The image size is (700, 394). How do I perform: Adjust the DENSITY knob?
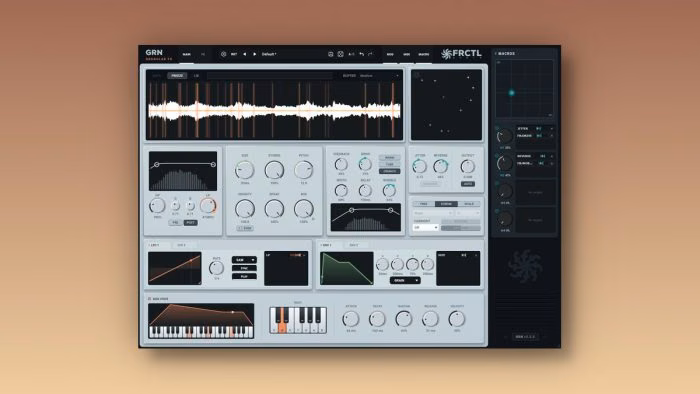click(x=245, y=208)
